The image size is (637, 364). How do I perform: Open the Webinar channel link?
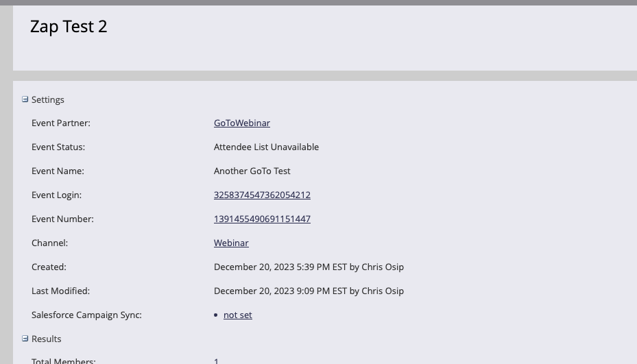pos(231,243)
